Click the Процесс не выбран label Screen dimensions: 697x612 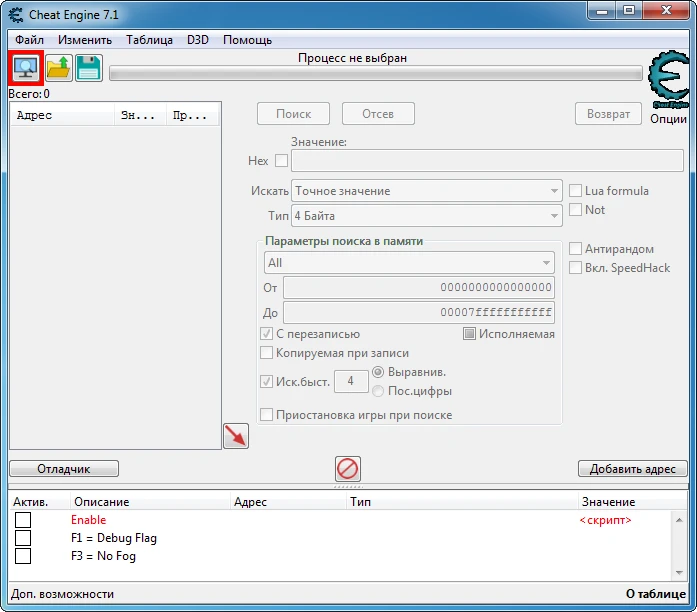[353, 58]
